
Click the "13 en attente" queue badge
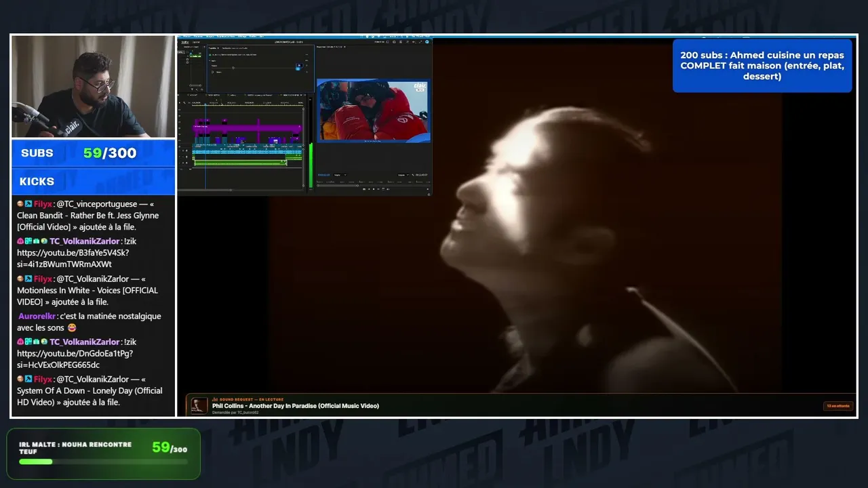[837, 406]
